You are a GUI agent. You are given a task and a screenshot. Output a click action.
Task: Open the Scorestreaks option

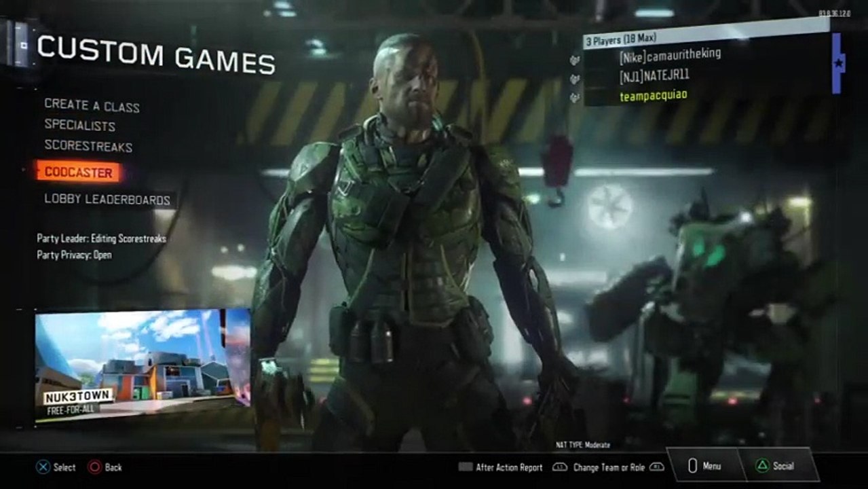pos(88,146)
